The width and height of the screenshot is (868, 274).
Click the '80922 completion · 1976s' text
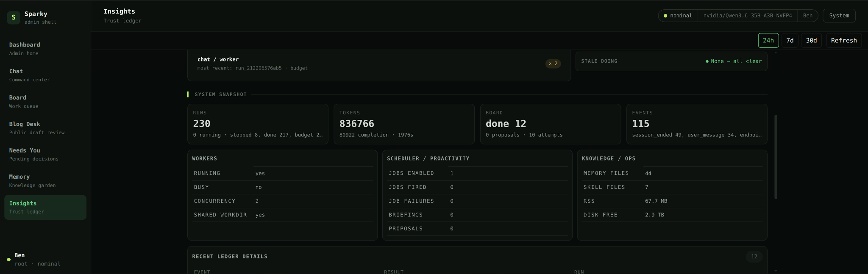click(376, 135)
